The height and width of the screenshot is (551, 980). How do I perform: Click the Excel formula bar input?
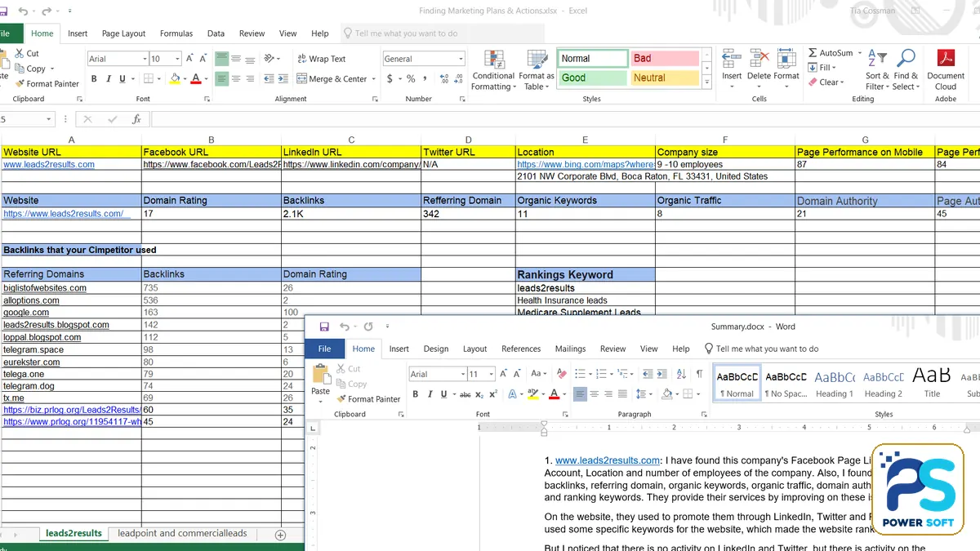click(565, 119)
